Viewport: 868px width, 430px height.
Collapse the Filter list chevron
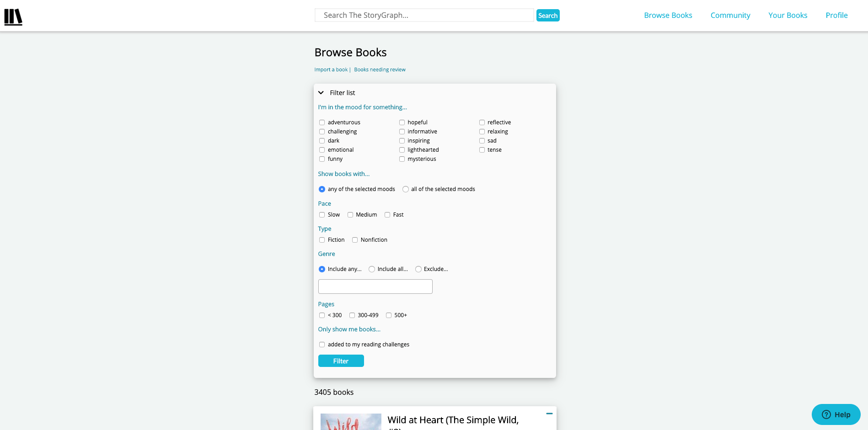(x=321, y=93)
